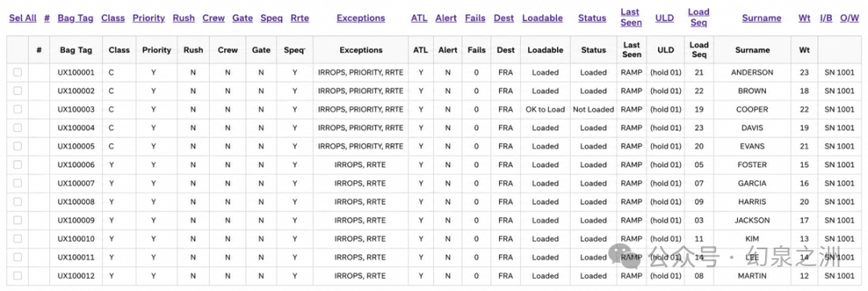
Task: Sort by the Status link
Action: (x=592, y=18)
